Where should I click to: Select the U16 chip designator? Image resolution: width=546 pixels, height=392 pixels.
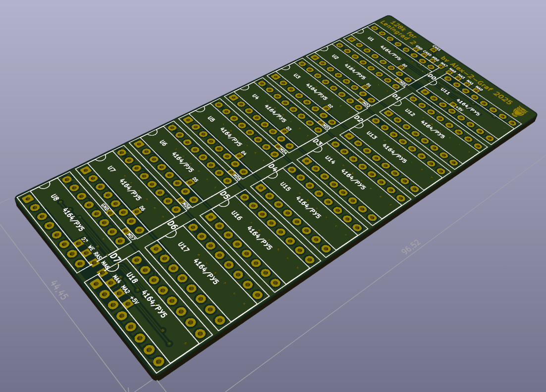pos(236,216)
